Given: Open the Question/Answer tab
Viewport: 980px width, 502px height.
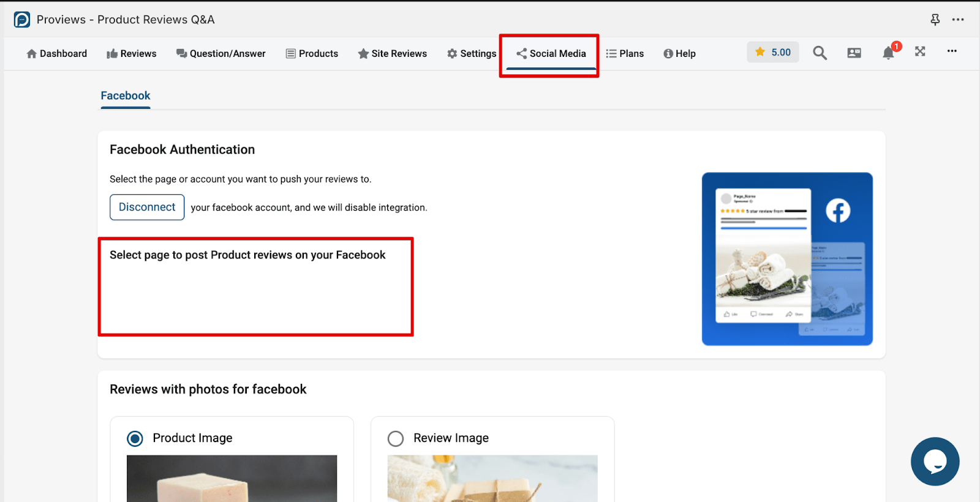Looking at the screenshot, I should [221, 53].
